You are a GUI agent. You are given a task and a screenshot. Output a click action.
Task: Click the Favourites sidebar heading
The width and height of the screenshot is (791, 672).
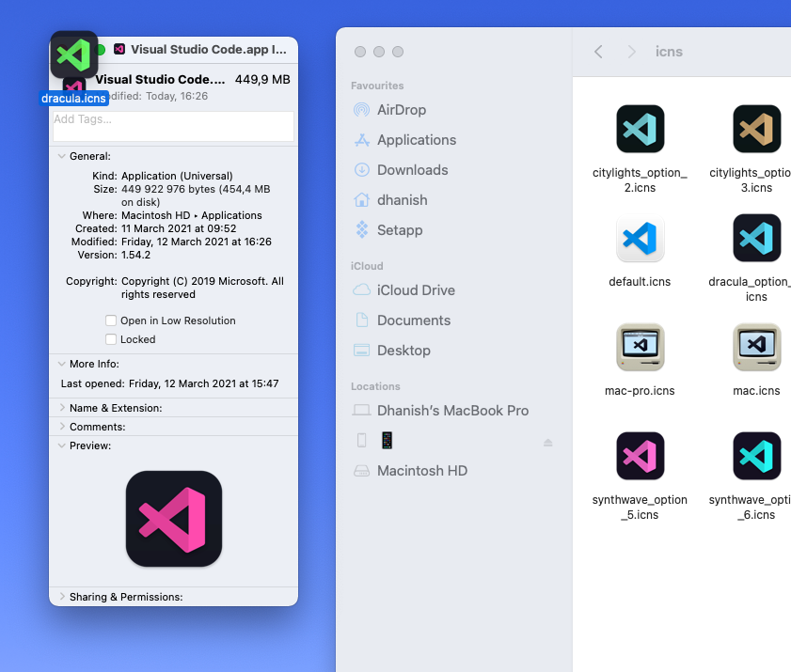tap(377, 86)
